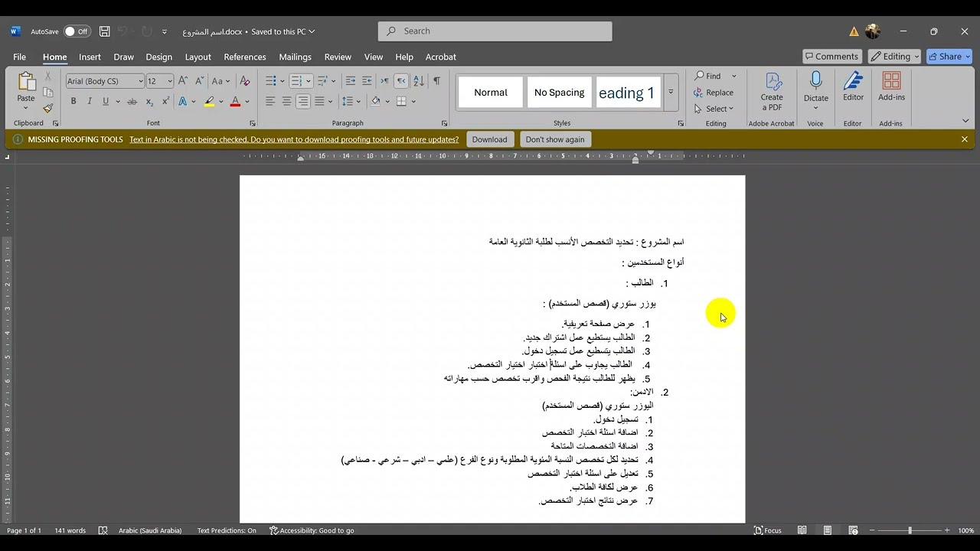The height and width of the screenshot is (551, 980).
Task: Toggle the AutoSave switch
Action: tap(77, 31)
